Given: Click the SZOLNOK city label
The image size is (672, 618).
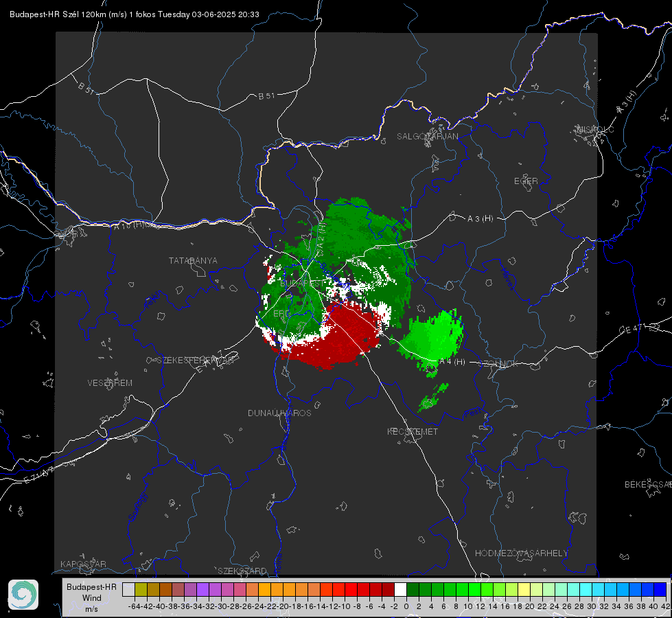Looking at the screenshot, I should click(x=498, y=364).
